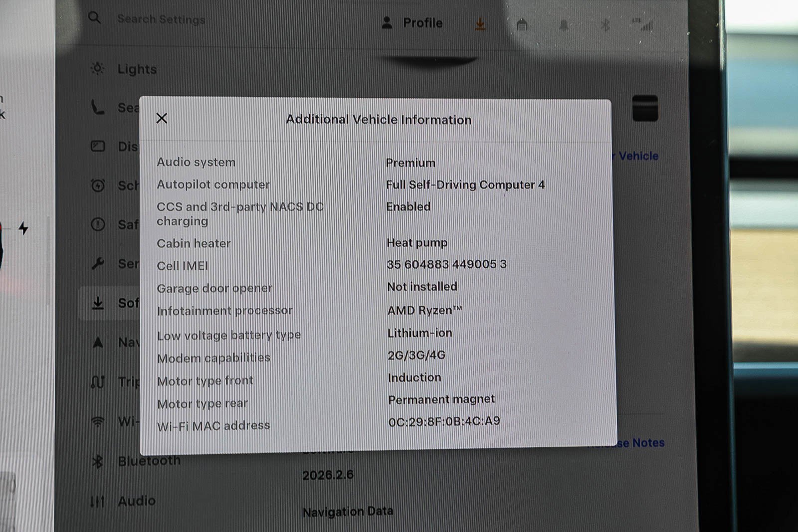Click the Navigation arrow icon in sidebar

(98, 342)
